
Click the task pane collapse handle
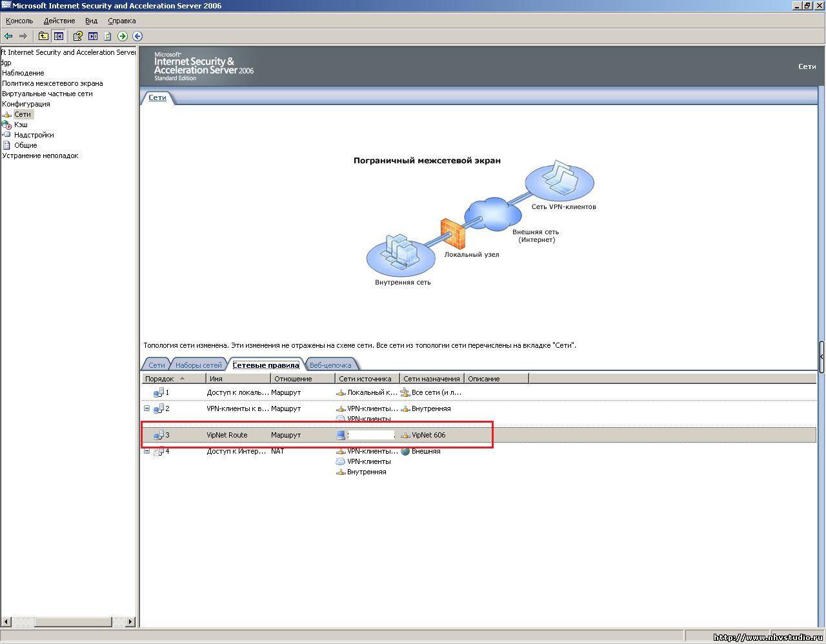tap(821, 357)
